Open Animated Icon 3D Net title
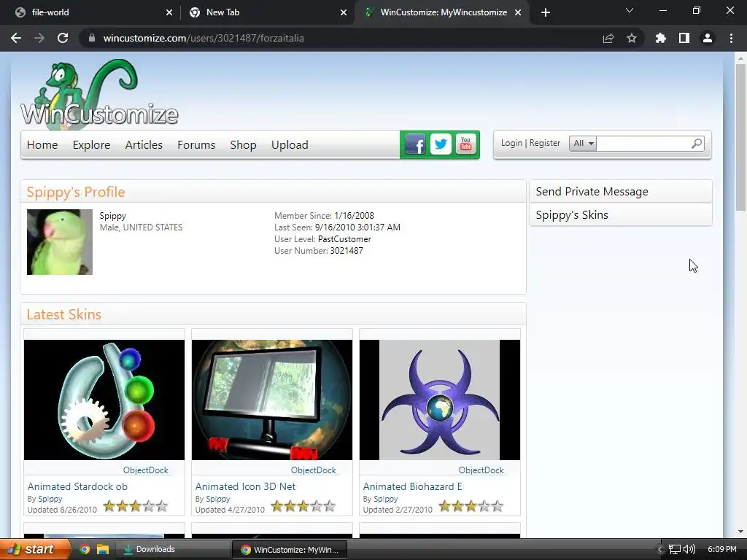Viewport: 747px width, 560px height. coord(245,486)
